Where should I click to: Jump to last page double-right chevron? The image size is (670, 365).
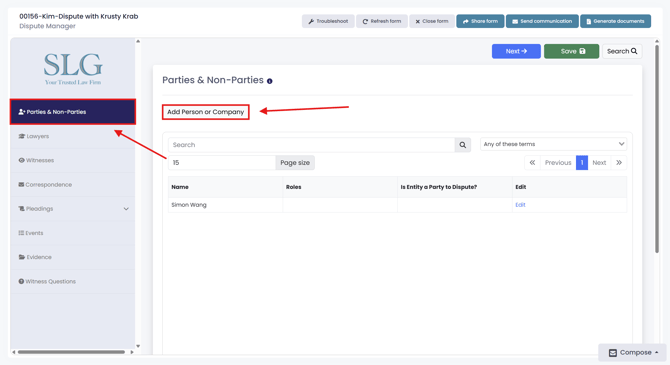click(619, 163)
